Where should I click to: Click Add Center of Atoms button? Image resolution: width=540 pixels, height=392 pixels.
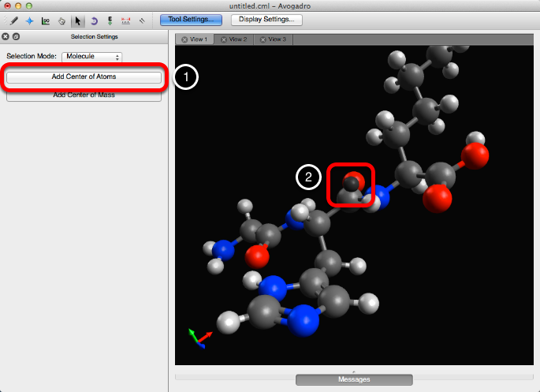[x=84, y=77]
